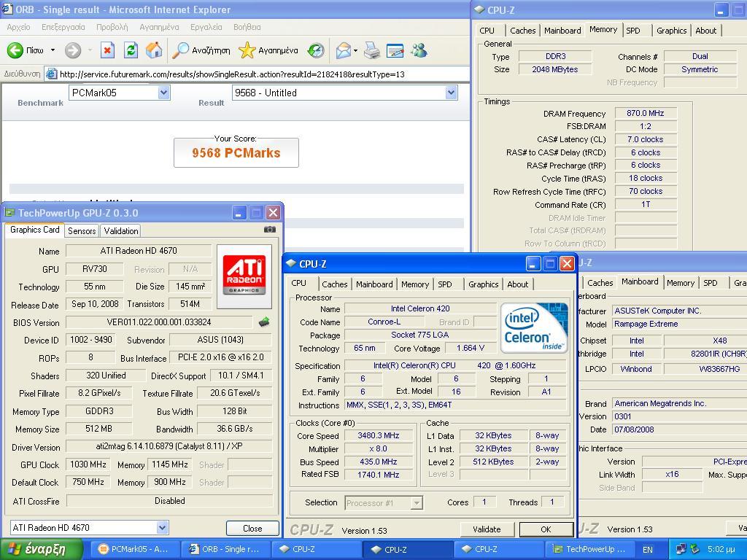This screenshot has width=747, height=560.
Task: Click OK in front CPU-Z window
Action: pos(546,529)
